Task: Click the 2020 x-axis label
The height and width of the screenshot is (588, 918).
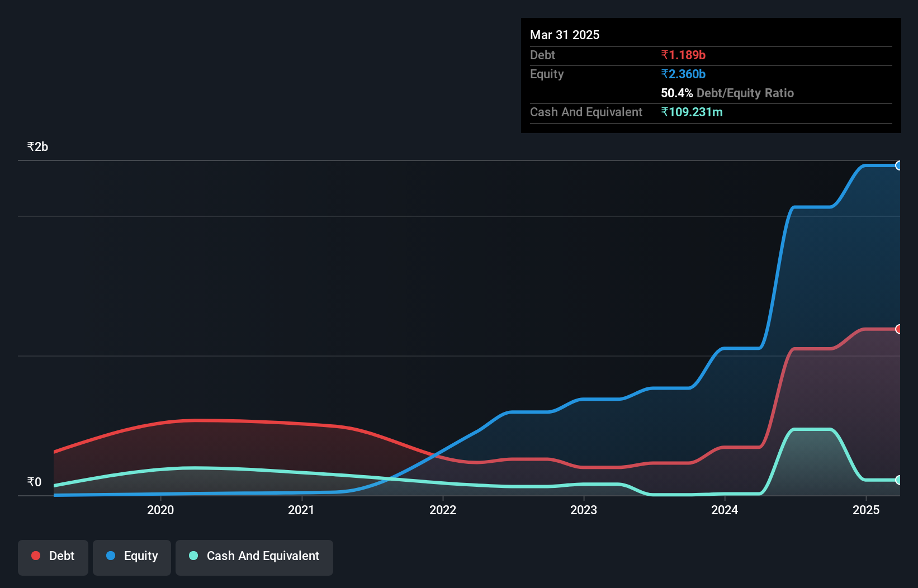Action: pos(160,510)
